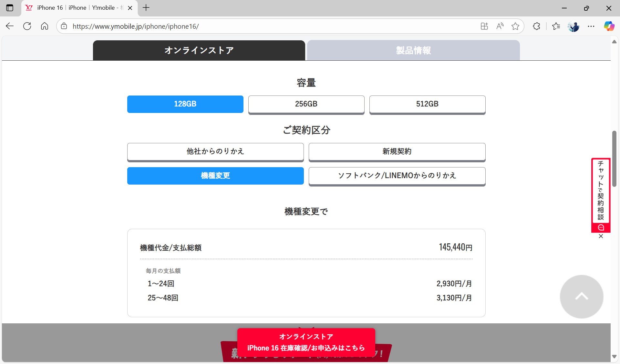620x364 pixels.
Task: View site information lock icon
Action: [x=64, y=26]
